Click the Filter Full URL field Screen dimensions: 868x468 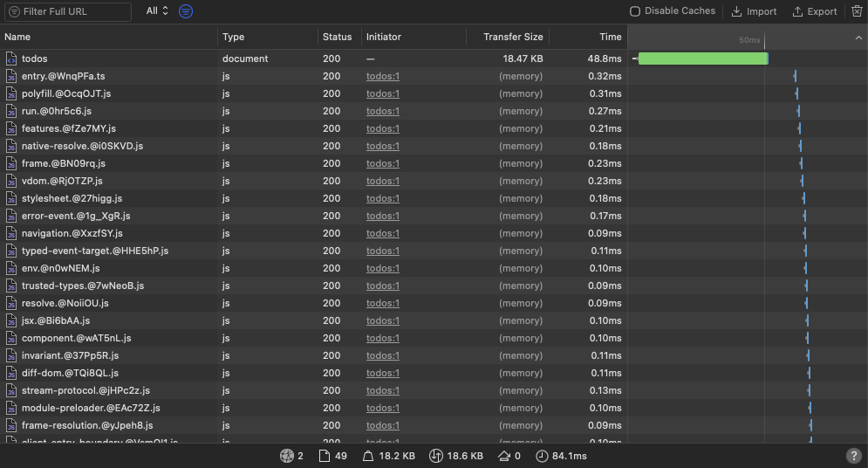point(68,11)
